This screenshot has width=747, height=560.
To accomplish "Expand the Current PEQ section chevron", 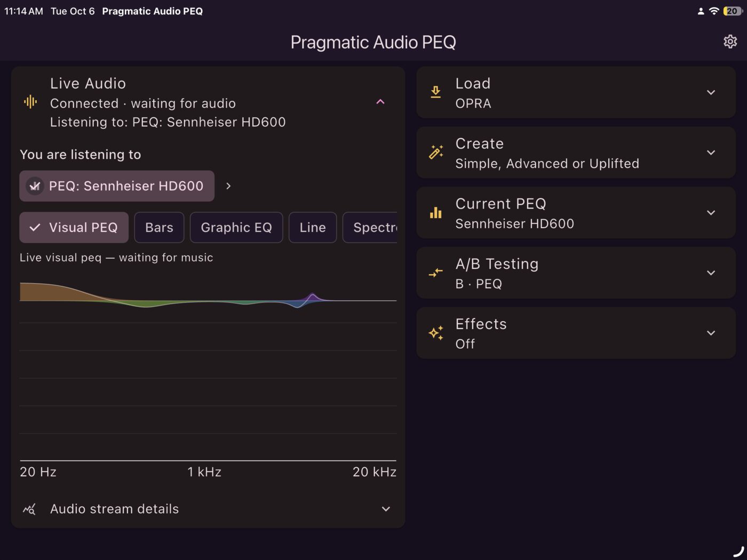I will click(x=711, y=213).
